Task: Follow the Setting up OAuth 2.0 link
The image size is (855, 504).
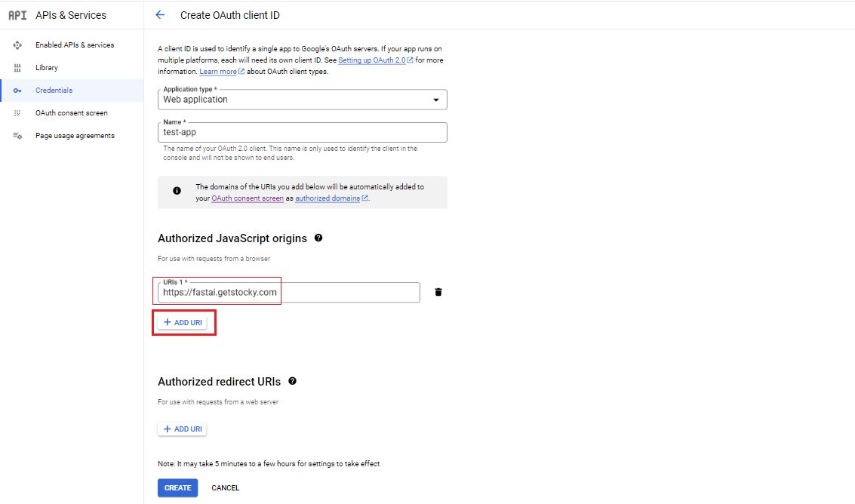Action: point(372,60)
